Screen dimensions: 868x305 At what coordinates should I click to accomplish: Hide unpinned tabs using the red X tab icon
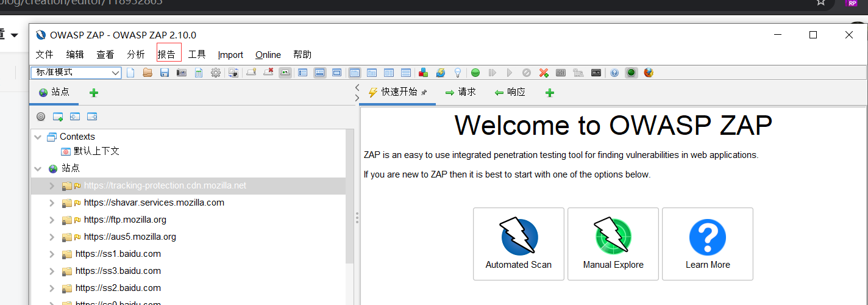click(268, 73)
